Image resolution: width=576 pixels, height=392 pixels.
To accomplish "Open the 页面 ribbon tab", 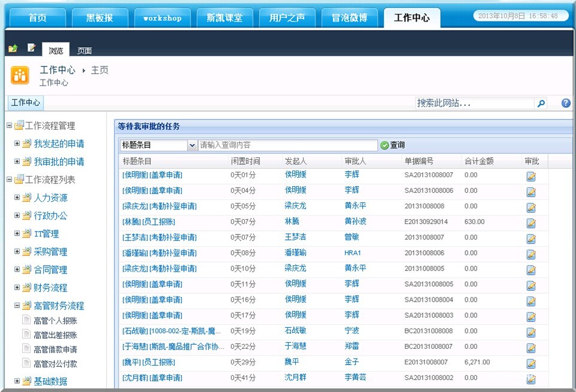I will [84, 51].
